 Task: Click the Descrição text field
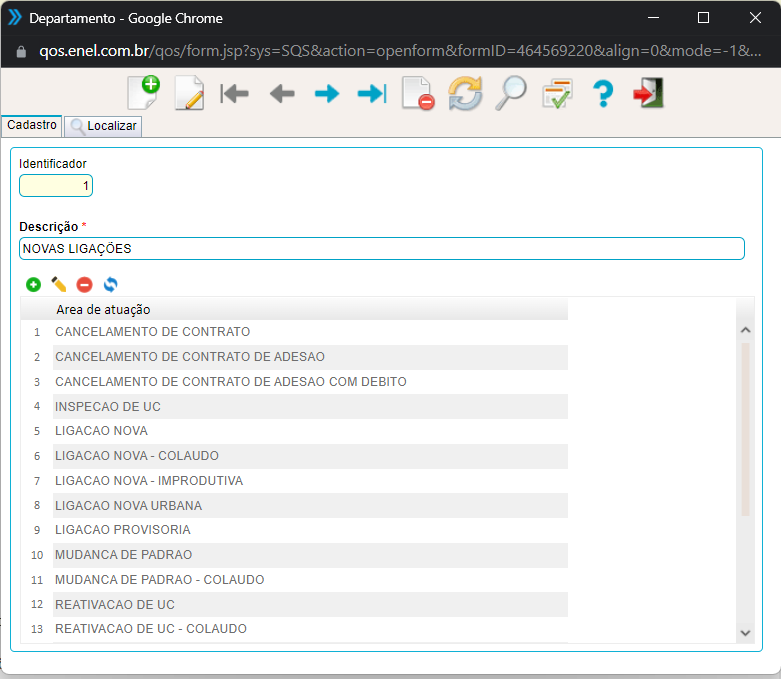[x=381, y=248]
